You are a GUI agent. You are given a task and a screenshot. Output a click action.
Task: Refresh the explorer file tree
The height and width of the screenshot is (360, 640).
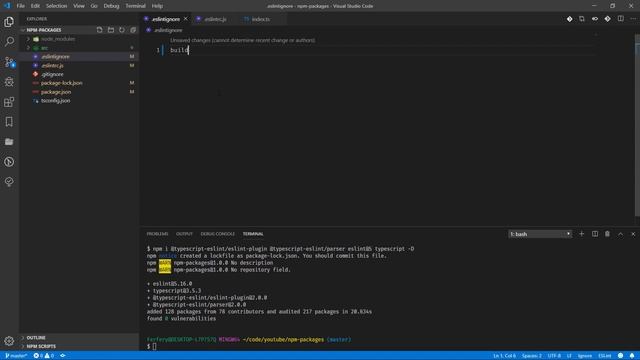(x=122, y=30)
